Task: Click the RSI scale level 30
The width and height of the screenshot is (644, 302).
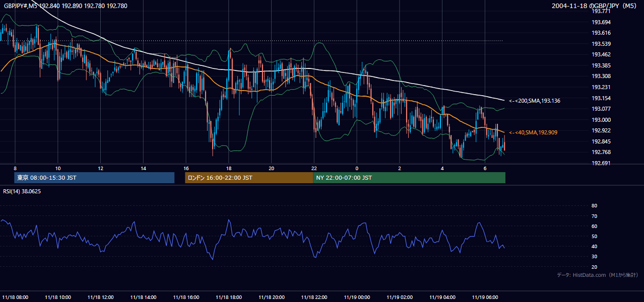Action: pyautogui.click(x=594, y=257)
